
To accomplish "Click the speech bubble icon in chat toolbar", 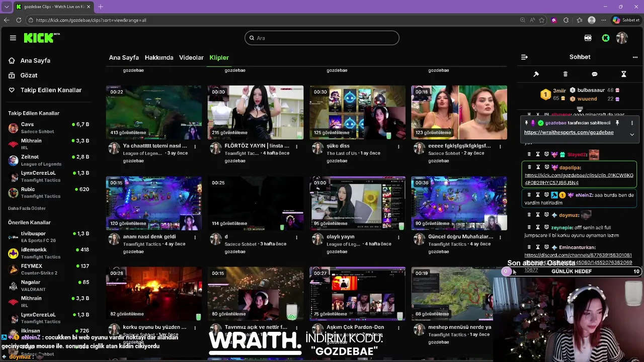I will click(x=595, y=74).
